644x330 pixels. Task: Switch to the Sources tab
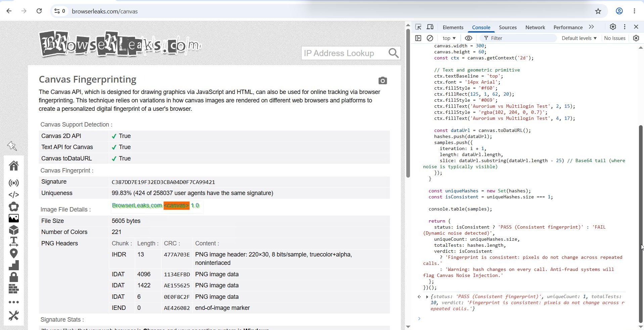click(x=508, y=28)
